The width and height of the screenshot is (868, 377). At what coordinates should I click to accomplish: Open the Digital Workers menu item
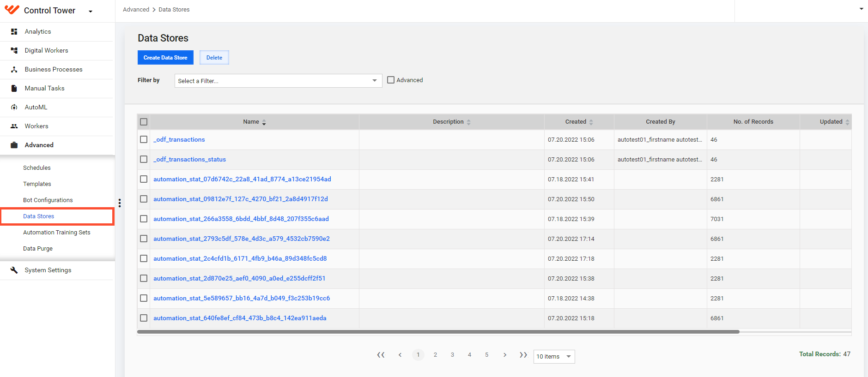46,50
